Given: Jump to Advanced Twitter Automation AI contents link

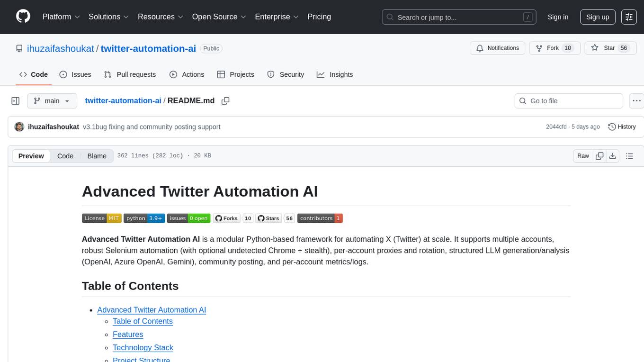Looking at the screenshot, I should (x=152, y=310).
